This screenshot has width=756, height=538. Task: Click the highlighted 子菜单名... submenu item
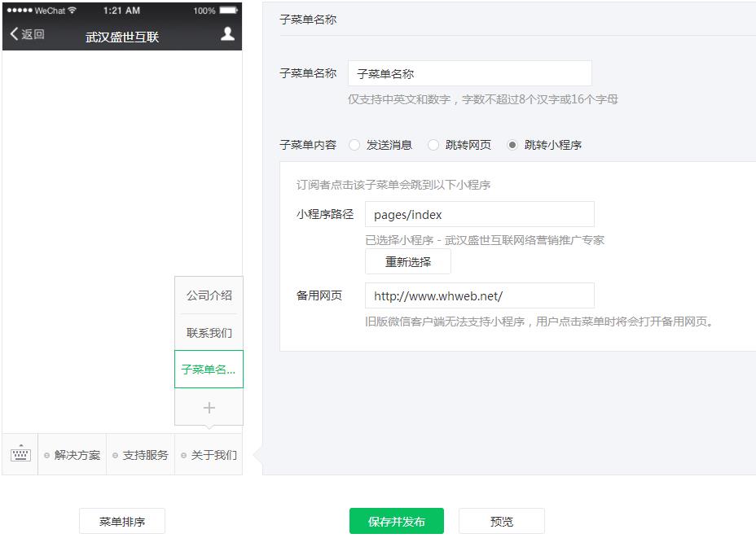[x=209, y=370]
